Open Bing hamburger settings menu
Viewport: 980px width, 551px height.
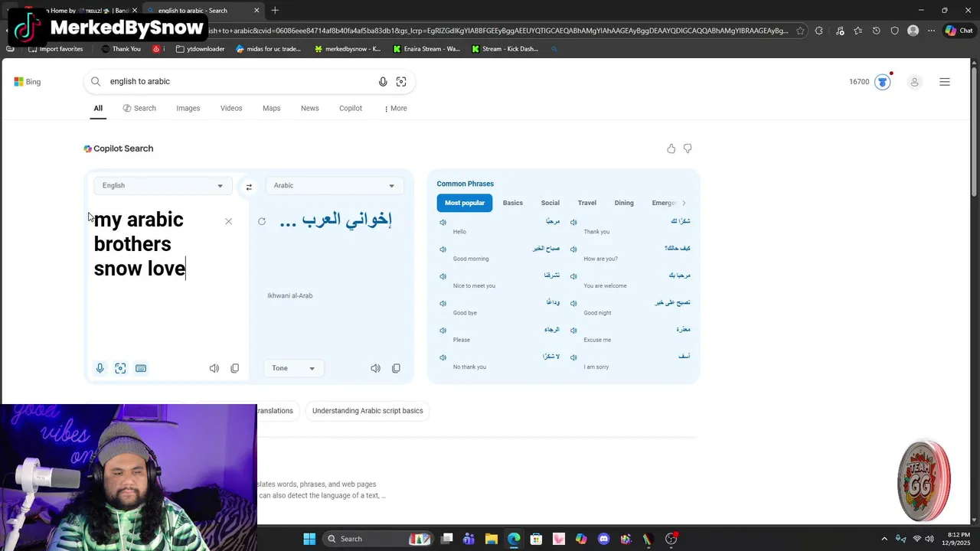coord(945,82)
